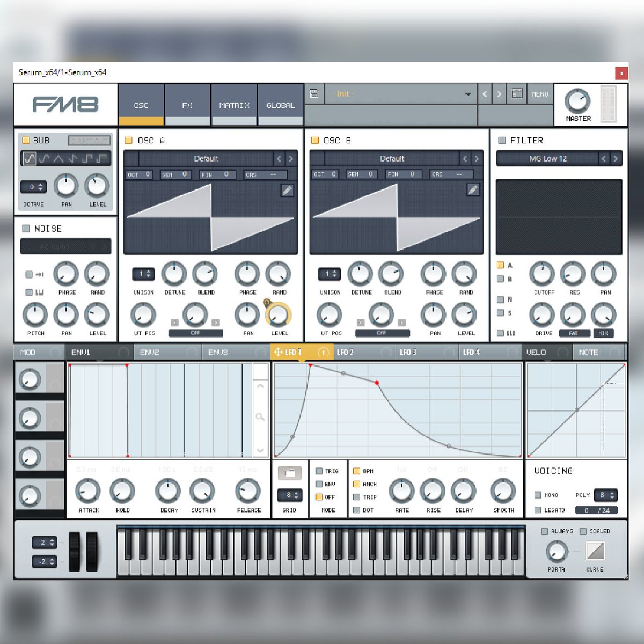This screenshot has width=644, height=644.
Task: Click the filter FAT button
Action: pyautogui.click(x=574, y=333)
